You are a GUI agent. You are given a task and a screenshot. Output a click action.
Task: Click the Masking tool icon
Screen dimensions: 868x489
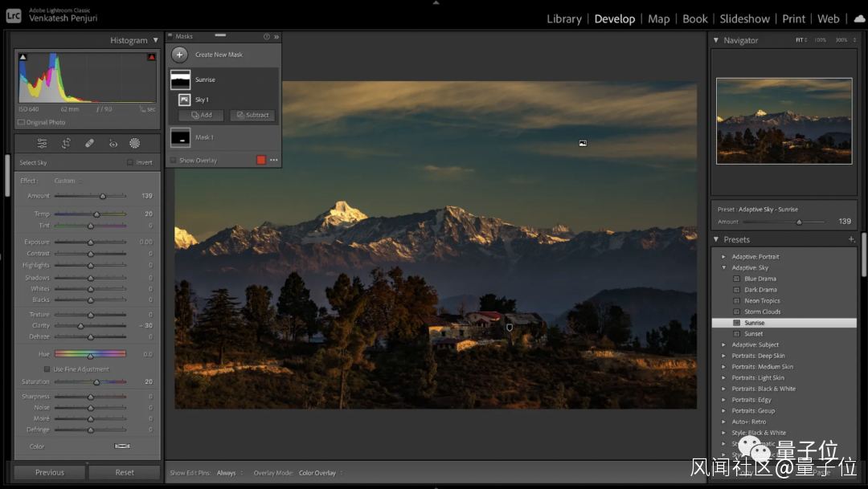[134, 144]
